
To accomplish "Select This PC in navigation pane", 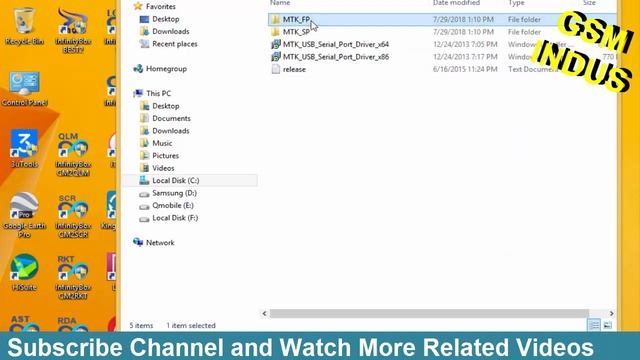I will click(158, 93).
